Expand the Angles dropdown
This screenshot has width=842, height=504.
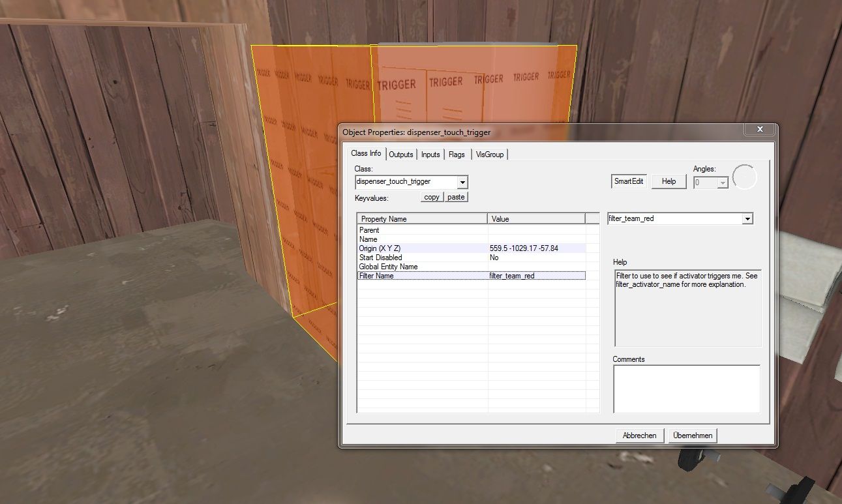[722, 183]
